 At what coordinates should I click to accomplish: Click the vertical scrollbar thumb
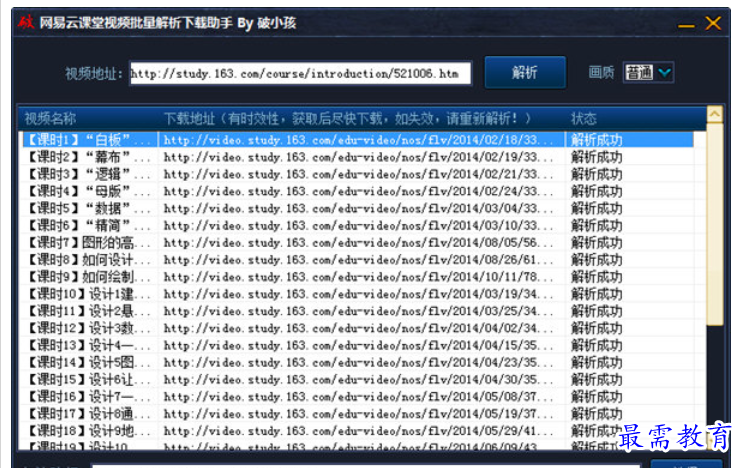tap(715, 224)
